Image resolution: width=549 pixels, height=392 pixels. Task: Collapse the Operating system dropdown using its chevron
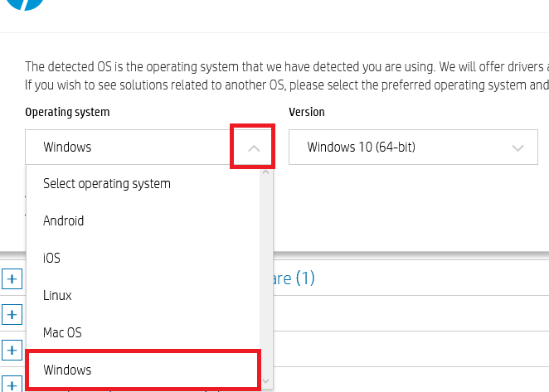point(254,148)
